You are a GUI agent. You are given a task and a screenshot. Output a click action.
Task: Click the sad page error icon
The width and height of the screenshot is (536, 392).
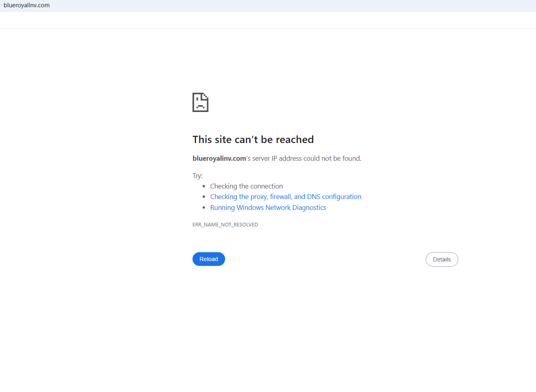[201, 102]
